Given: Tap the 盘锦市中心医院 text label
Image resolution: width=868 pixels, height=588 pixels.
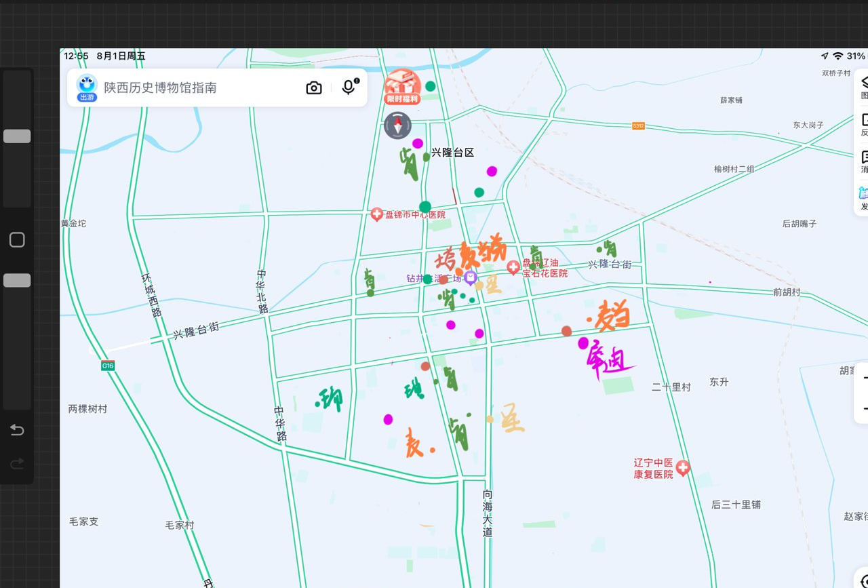Looking at the screenshot, I should coord(415,214).
